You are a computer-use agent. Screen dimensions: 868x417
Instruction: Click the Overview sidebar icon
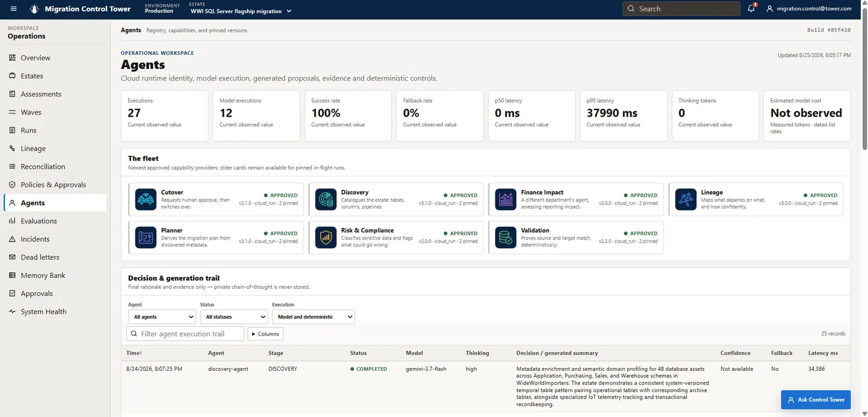click(12, 58)
